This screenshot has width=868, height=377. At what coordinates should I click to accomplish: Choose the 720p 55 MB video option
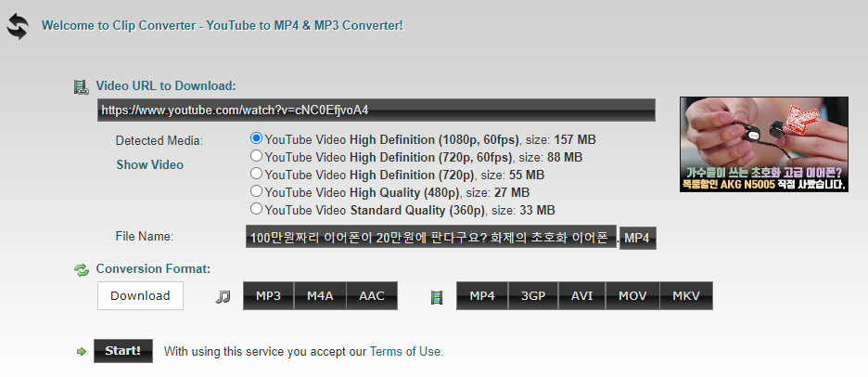click(256, 174)
